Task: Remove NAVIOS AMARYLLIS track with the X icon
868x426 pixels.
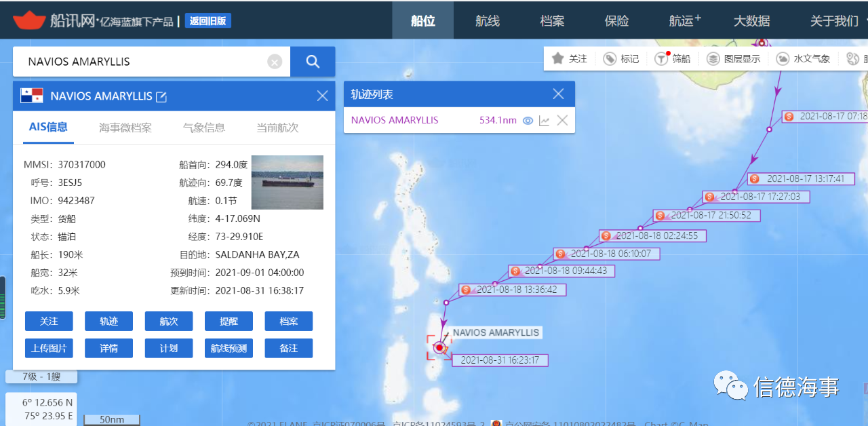Action: click(x=562, y=121)
